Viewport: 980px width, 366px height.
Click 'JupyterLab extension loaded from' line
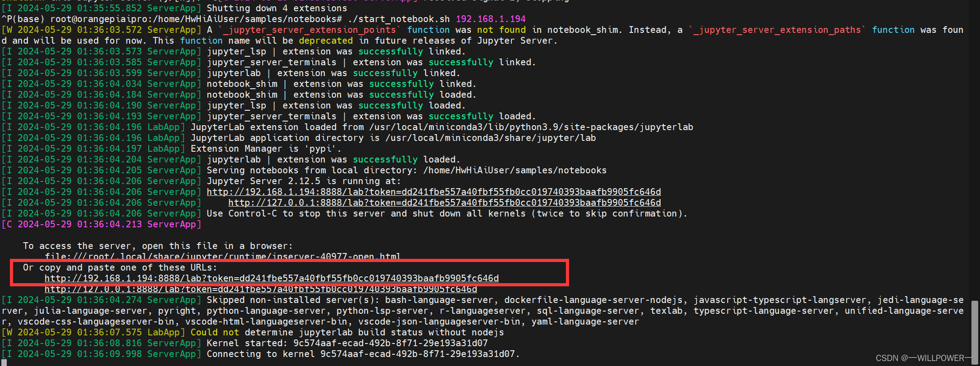tap(442, 127)
